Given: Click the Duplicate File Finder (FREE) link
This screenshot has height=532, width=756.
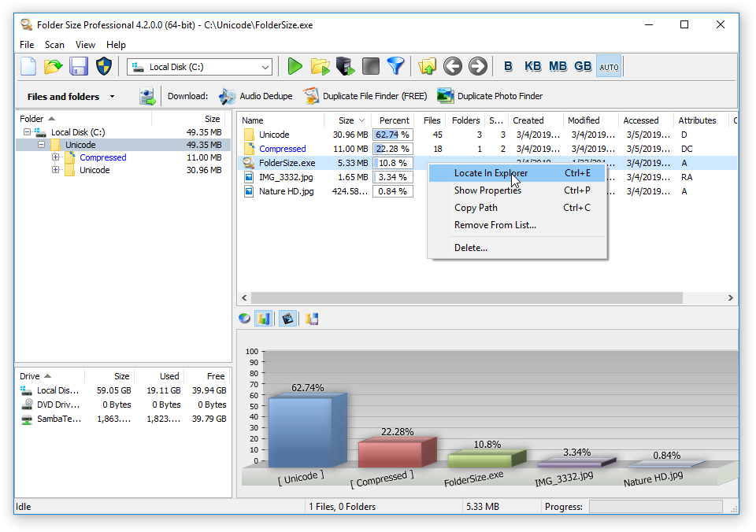Looking at the screenshot, I should click(x=374, y=96).
